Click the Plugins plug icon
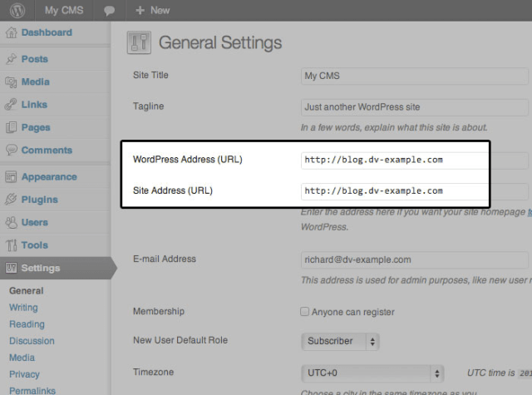Viewport: 532px width, 395px height. 11,200
